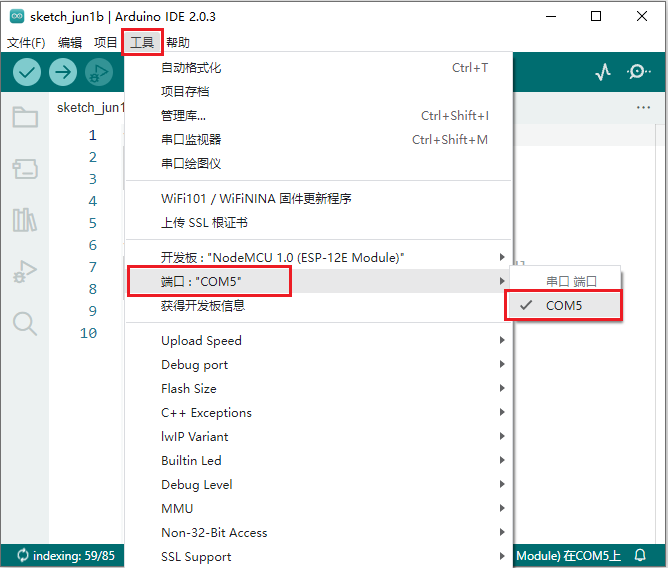Select the checked COM5 port option

(564, 305)
